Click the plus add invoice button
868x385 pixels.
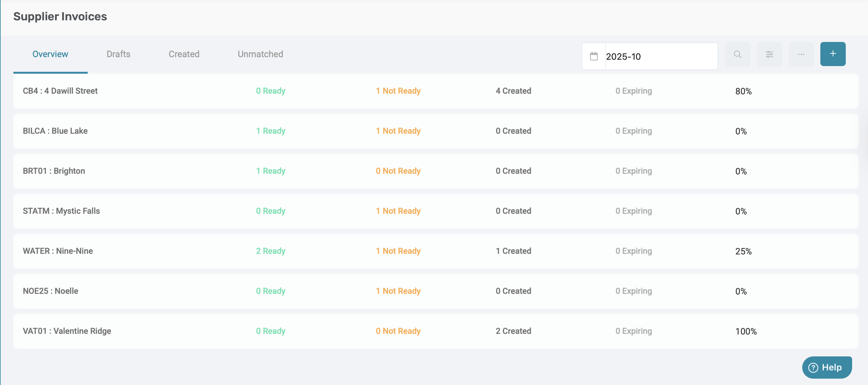pos(833,54)
